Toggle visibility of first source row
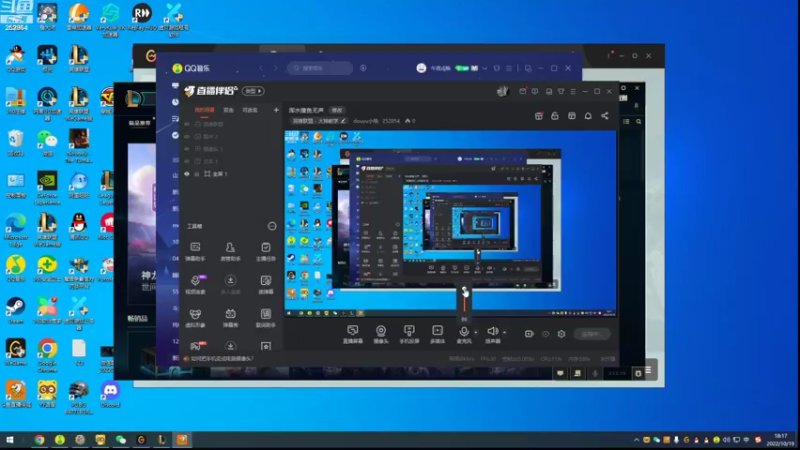Image resolution: width=800 pixels, height=450 pixels. 187,124
